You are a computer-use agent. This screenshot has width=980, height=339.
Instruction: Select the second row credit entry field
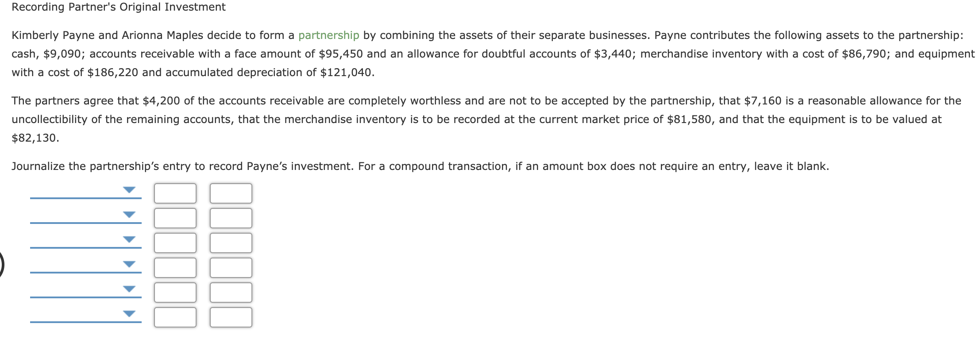[230, 218]
